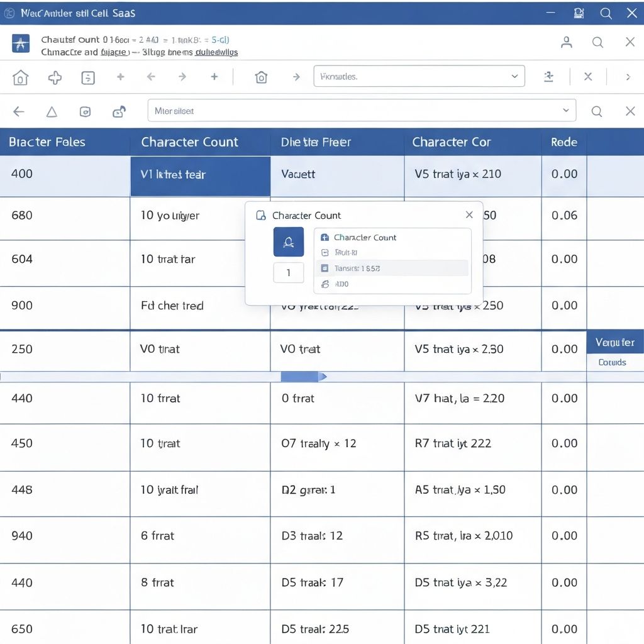Expand the dropdown arrow in the upper toolbar field
The height and width of the screenshot is (644, 644).
[514, 76]
